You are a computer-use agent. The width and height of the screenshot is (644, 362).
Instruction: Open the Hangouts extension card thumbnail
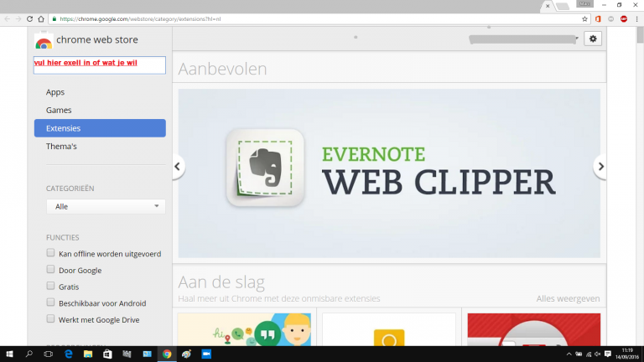(x=244, y=329)
